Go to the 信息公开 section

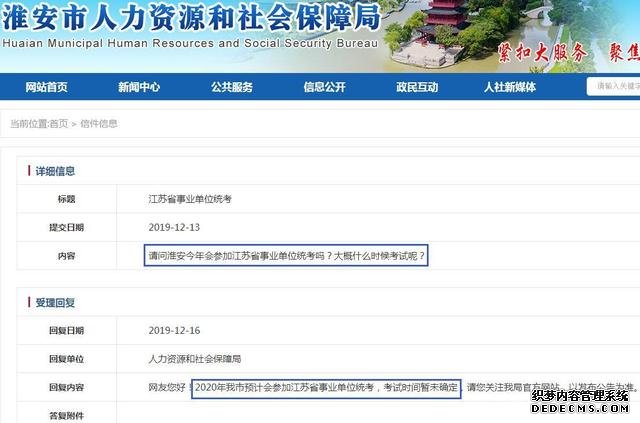pyautogui.click(x=324, y=87)
